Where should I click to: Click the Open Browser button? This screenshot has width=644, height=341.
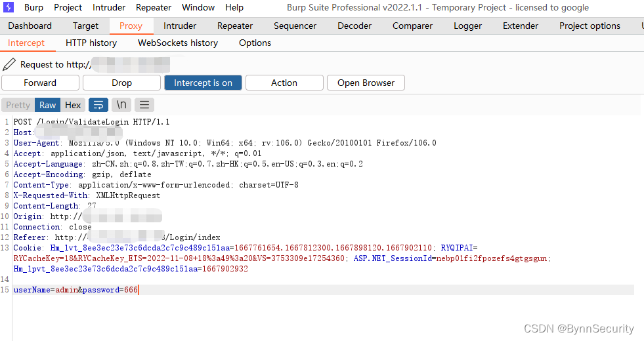coord(366,83)
